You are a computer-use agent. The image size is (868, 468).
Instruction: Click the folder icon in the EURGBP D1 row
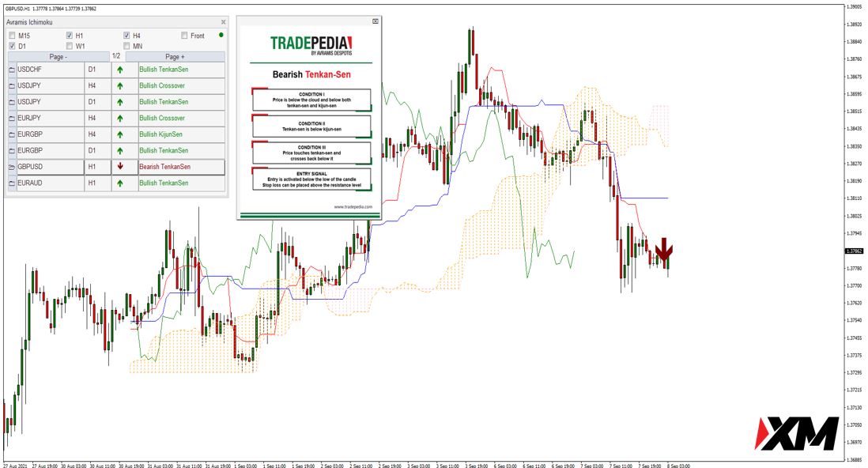(12, 151)
